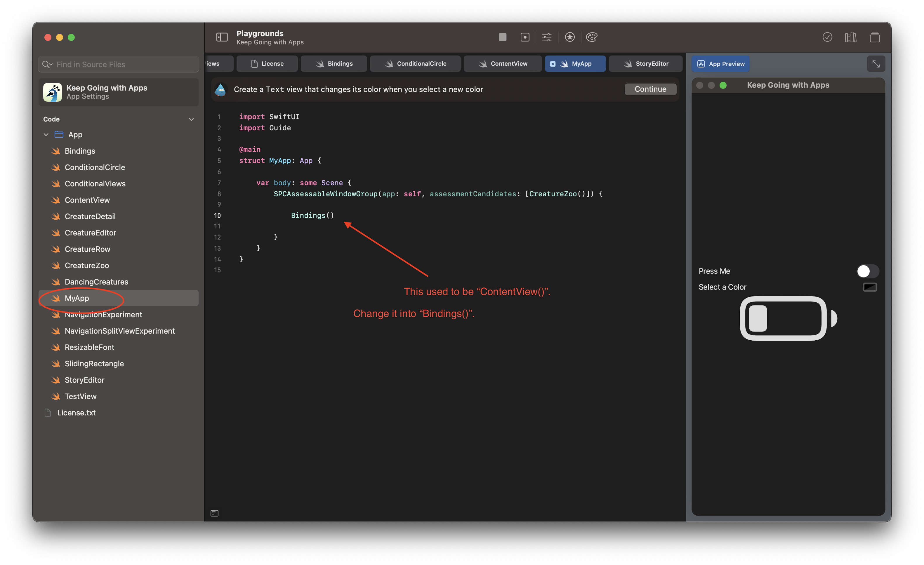This screenshot has width=924, height=565.
Task: Open ResizableFont in the sidebar
Action: 119,347
